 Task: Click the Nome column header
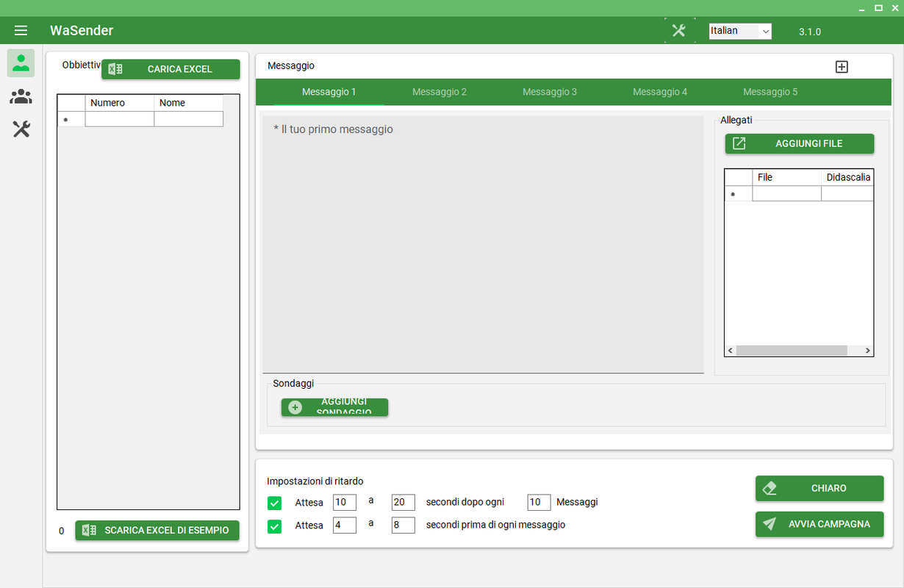(x=189, y=103)
